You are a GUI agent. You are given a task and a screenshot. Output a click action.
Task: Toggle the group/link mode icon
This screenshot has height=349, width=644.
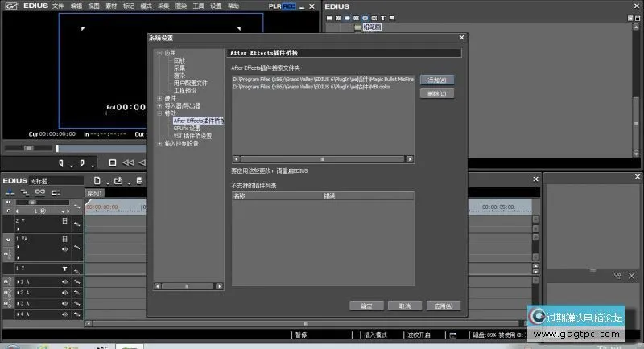(x=39, y=192)
